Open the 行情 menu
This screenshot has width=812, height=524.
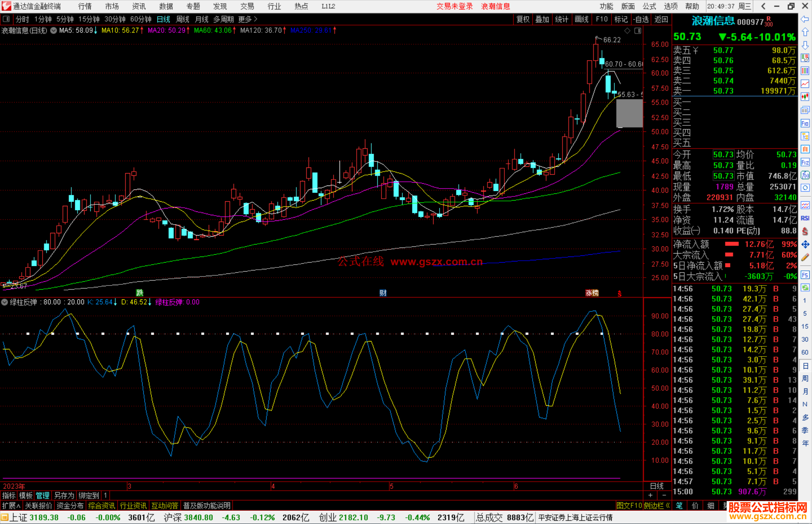pyautogui.click(x=85, y=6)
